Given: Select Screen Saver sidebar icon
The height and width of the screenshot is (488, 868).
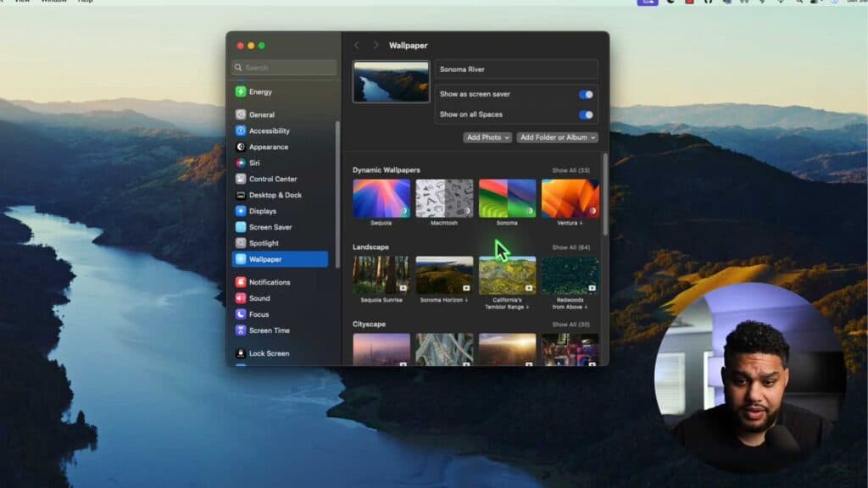Looking at the screenshot, I should (x=240, y=227).
